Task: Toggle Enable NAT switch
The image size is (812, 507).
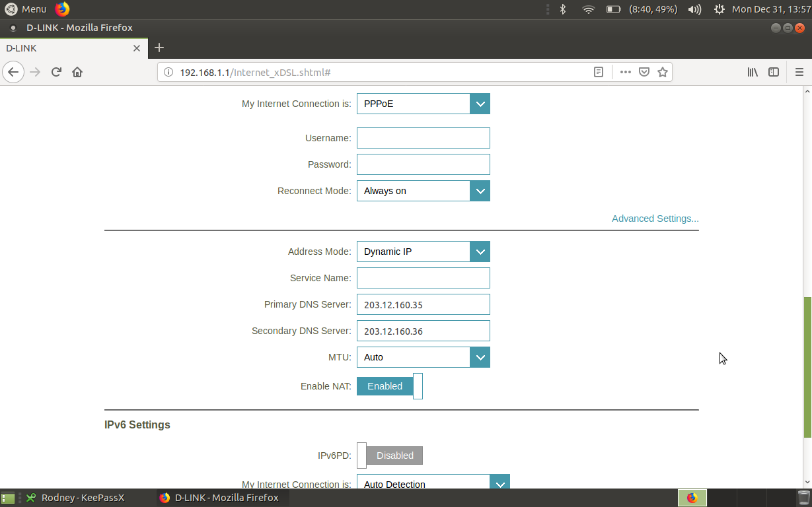Action: pos(390,386)
